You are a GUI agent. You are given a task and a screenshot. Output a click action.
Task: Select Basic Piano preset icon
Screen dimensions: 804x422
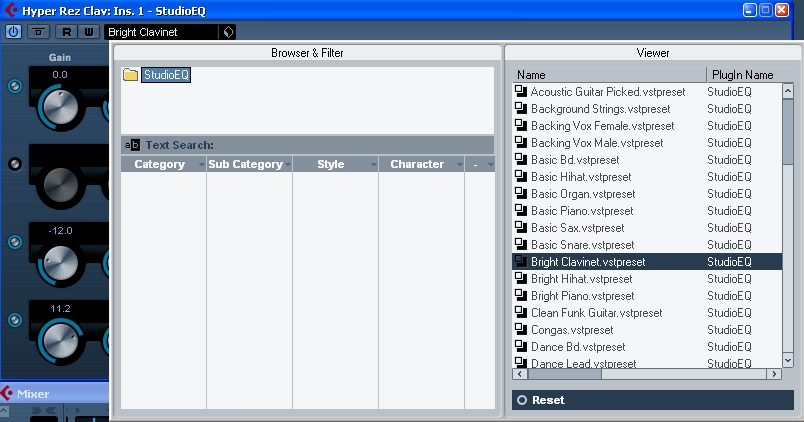coord(521,211)
